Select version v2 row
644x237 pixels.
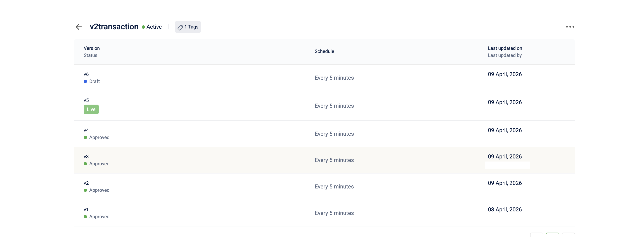pyautogui.click(x=324, y=186)
